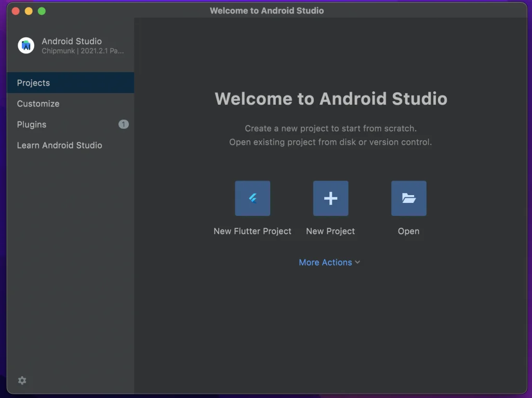Open the Learn Android Studio section

pyautogui.click(x=59, y=145)
